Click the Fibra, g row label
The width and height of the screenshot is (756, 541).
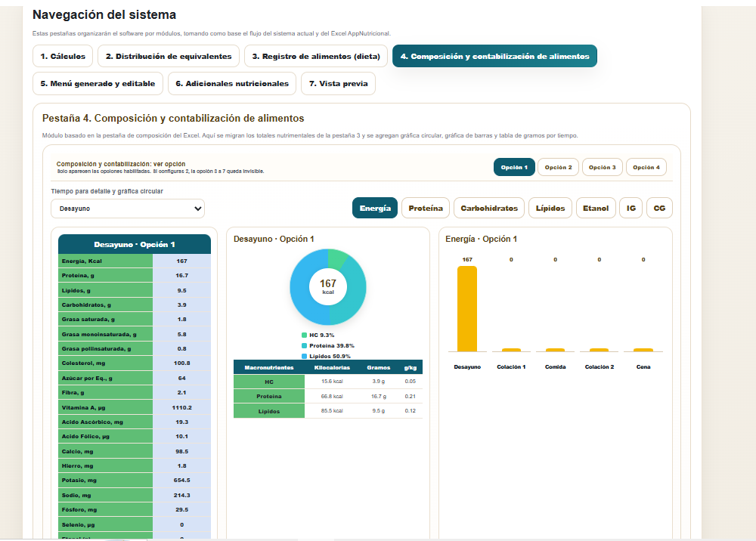[x=106, y=393]
